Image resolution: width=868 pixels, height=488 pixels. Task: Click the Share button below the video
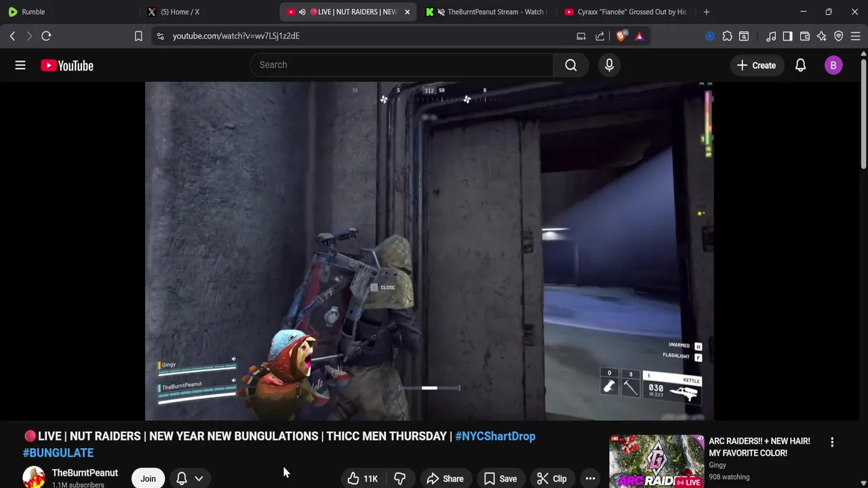pyautogui.click(x=445, y=479)
